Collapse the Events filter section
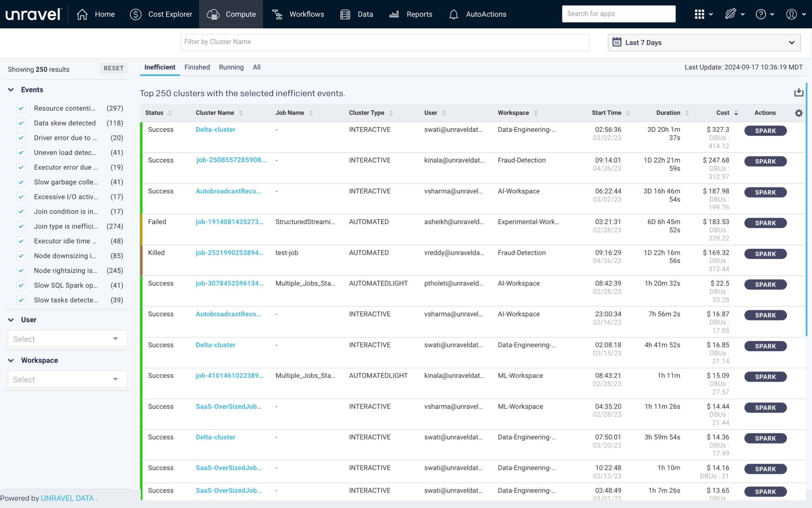The width and height of the screenshot is (812, 508). (11, 90)
